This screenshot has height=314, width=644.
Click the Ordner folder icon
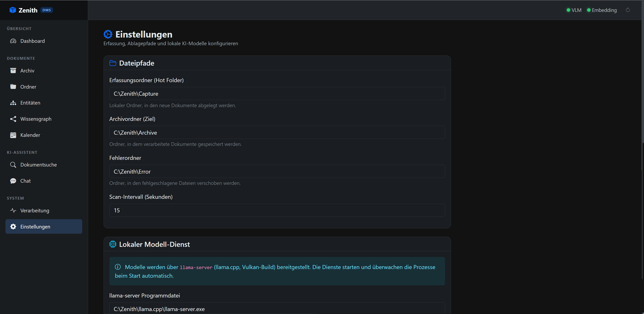click(13, 87)
